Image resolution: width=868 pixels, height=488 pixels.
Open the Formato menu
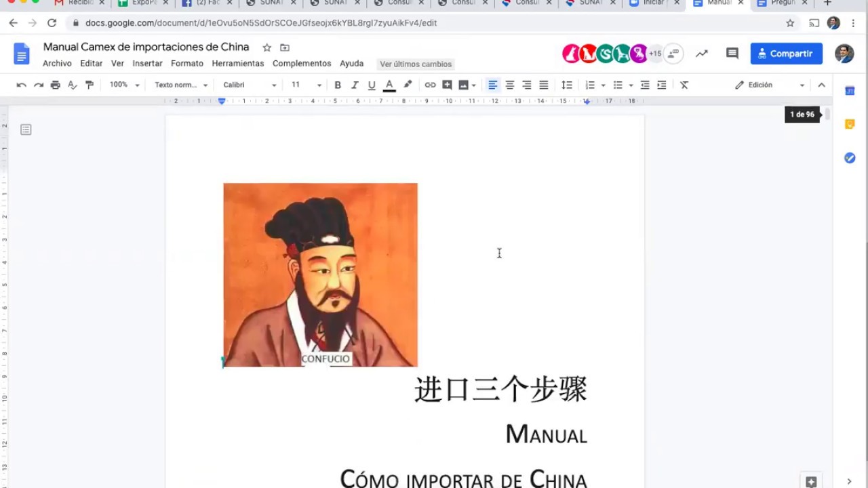187,64
